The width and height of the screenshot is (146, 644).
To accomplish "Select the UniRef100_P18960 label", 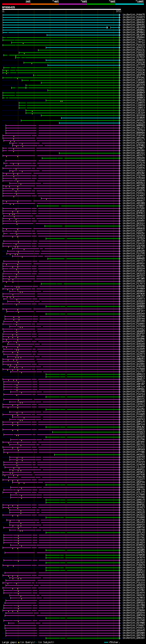I will click(x=133, y=323).
